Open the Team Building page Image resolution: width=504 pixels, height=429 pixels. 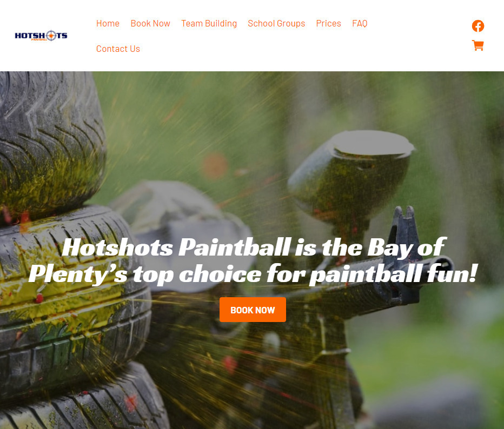pos(209,23)
